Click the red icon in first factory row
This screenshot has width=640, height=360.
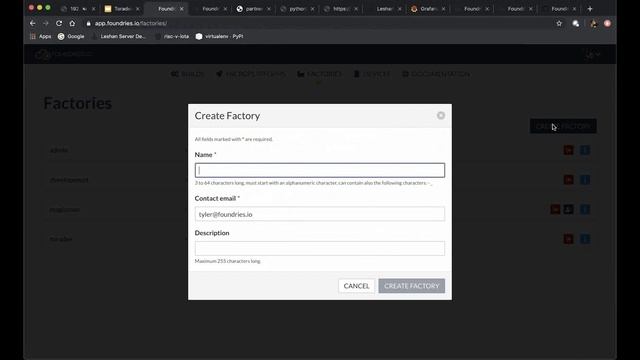(x=569, y=150)
